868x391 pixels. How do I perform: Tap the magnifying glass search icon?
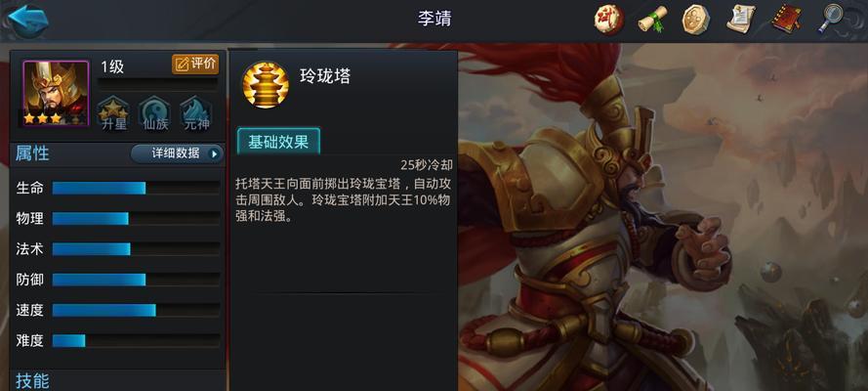click(830, 20)
